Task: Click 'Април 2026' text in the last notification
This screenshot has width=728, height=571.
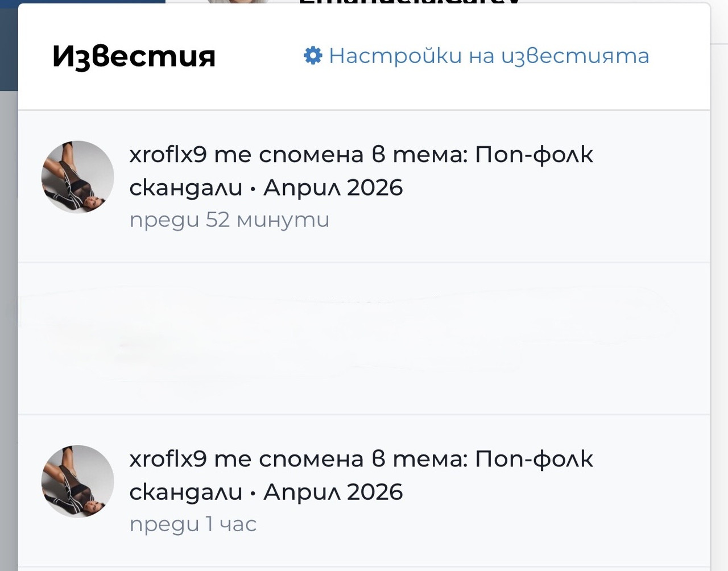Action: (333, 492)
